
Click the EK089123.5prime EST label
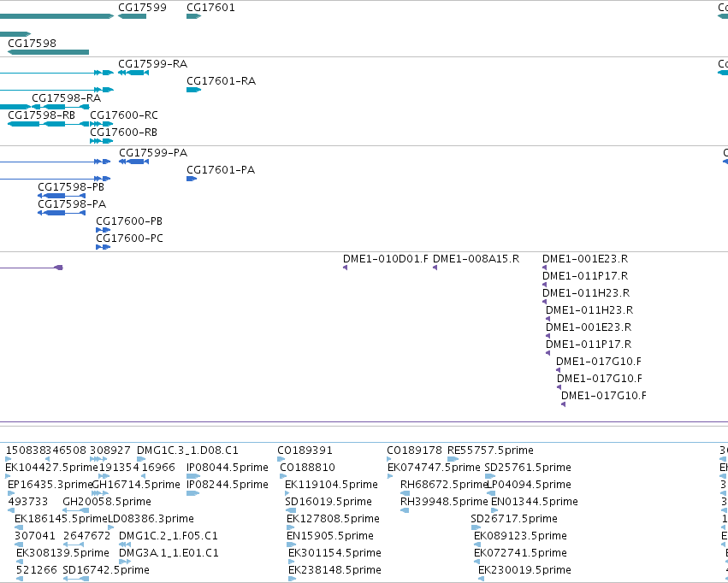[x=520, y=536]
